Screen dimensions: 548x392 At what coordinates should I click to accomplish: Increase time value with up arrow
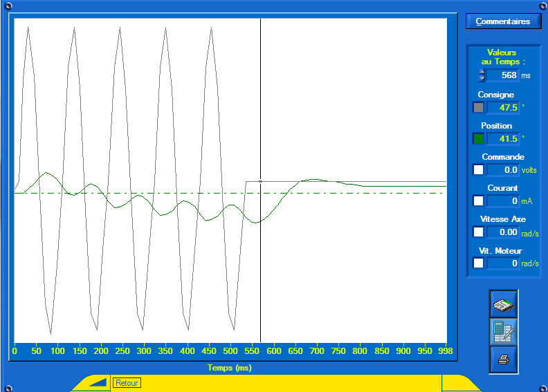482,71
